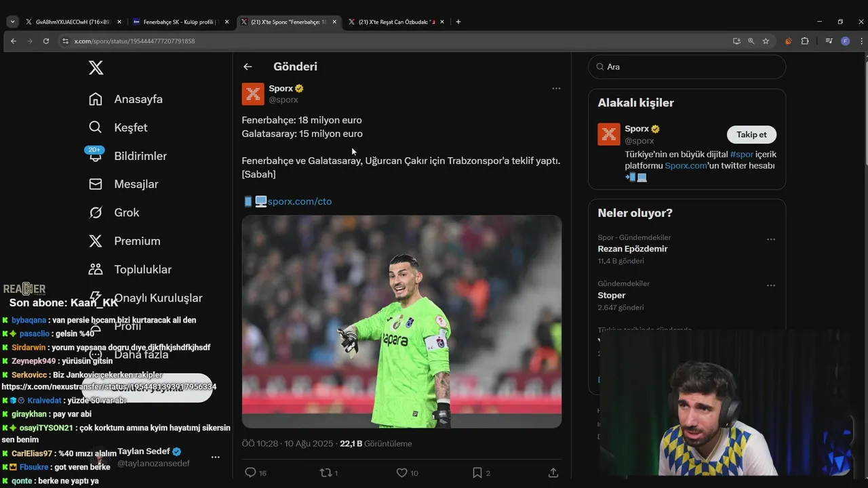Open Sporx.com link in bio
Screen dimensions: 868x488
(x=686, y=165)
